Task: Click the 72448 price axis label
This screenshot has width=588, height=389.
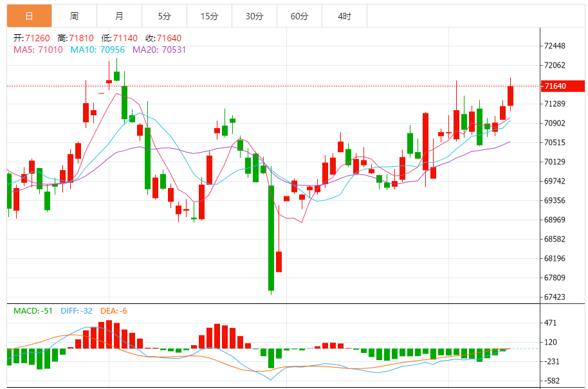Action: (555, 46)
